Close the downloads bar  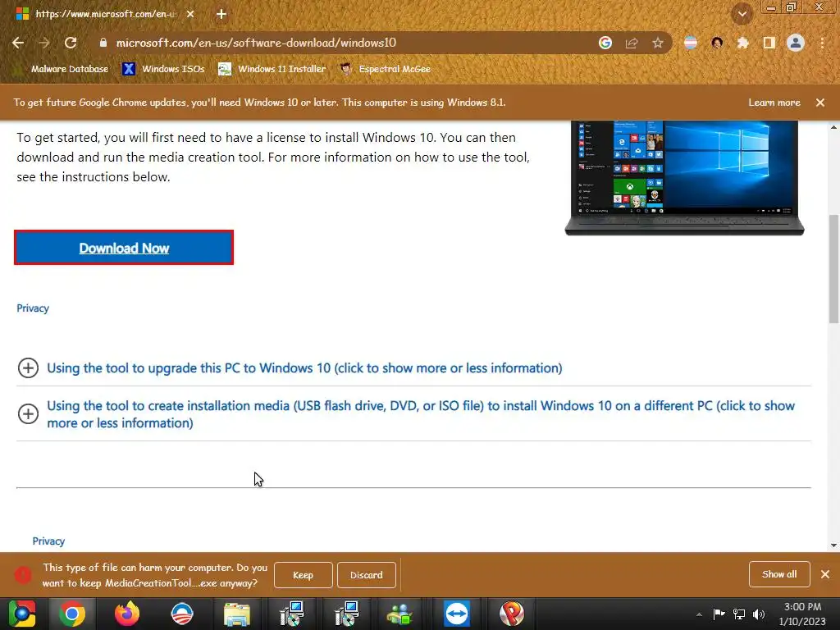(x=825, y=574)
